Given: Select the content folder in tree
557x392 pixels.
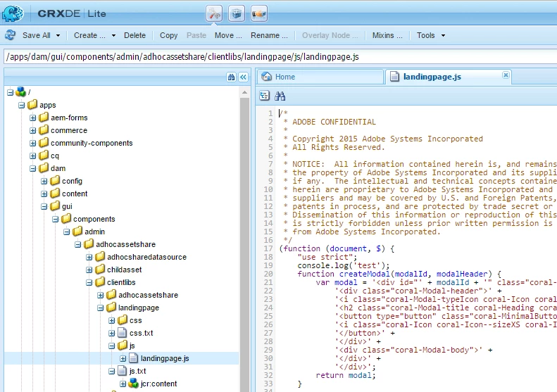Looking at the screenshot, I should pos(75,194).
